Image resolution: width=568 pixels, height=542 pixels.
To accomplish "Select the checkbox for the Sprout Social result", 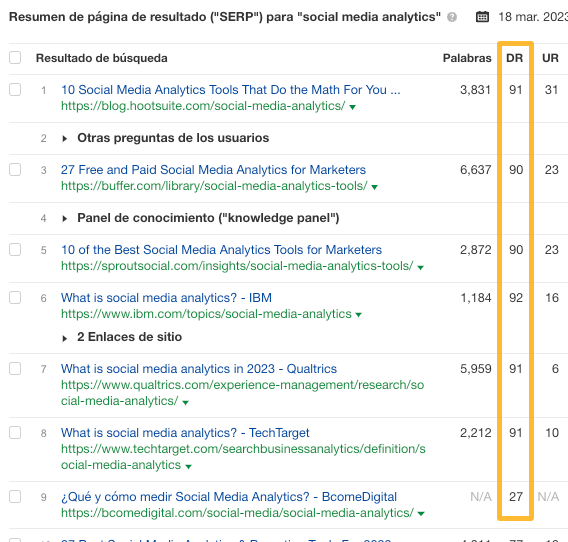I will tap(15, 250).
